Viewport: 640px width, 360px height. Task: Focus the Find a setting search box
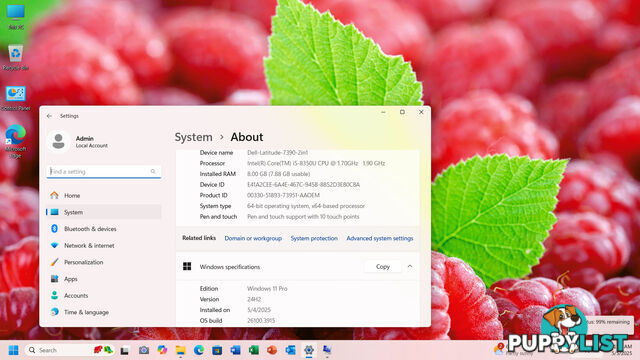pyautogui.click(x=104, y=171)
